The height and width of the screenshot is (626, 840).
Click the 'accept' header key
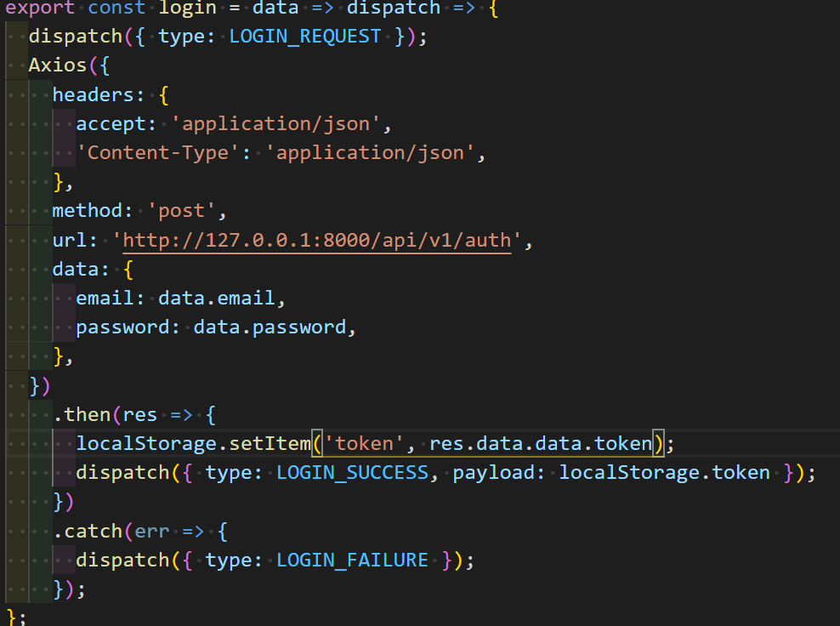click(x=111, y=124)
